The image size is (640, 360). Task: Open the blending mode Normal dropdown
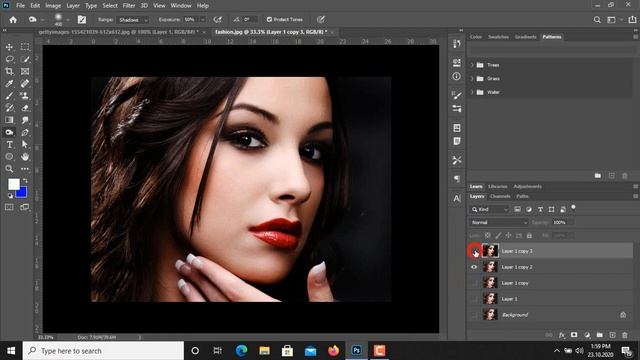point(498,222)
